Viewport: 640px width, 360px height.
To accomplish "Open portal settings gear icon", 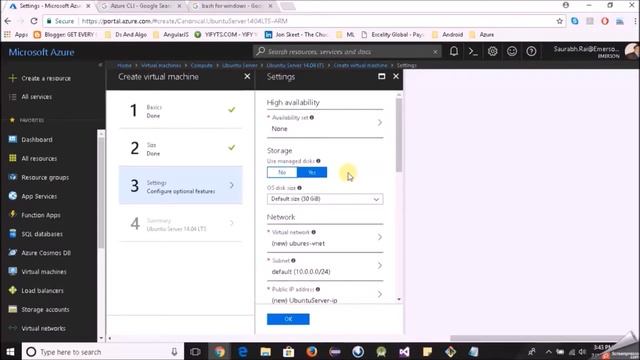I will 492,51.
